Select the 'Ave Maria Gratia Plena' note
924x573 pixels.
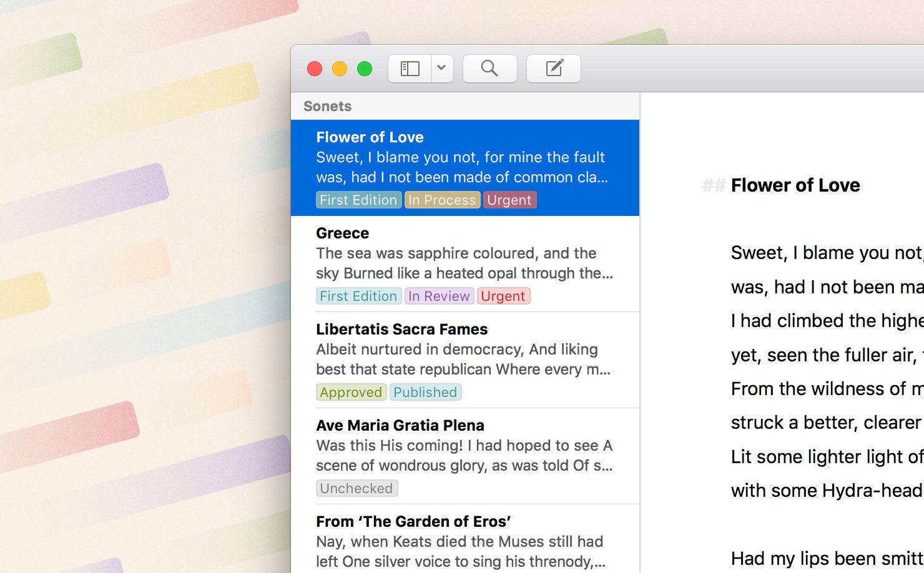(400, 425)
